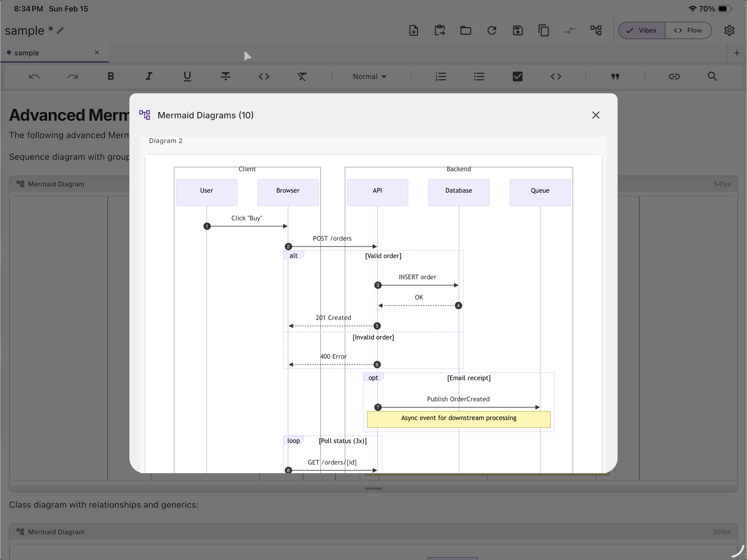
Task: Click the copy document icon
Action: (543, 30)
